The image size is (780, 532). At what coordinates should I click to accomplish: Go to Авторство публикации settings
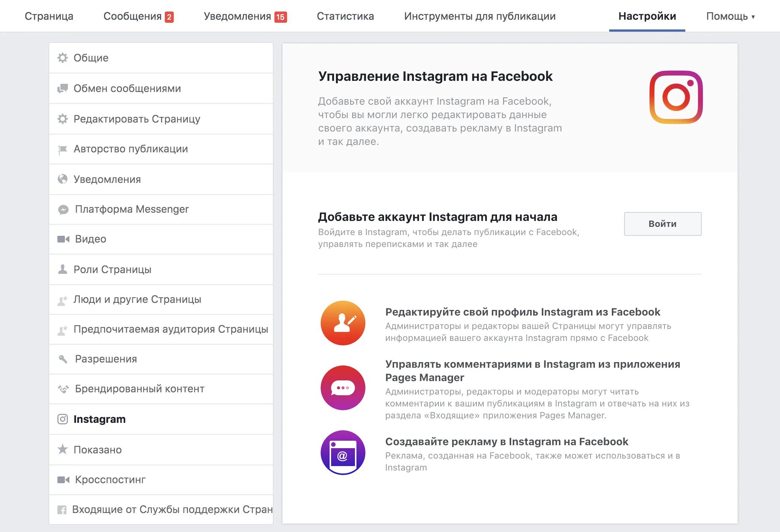[x=130, y=149]
